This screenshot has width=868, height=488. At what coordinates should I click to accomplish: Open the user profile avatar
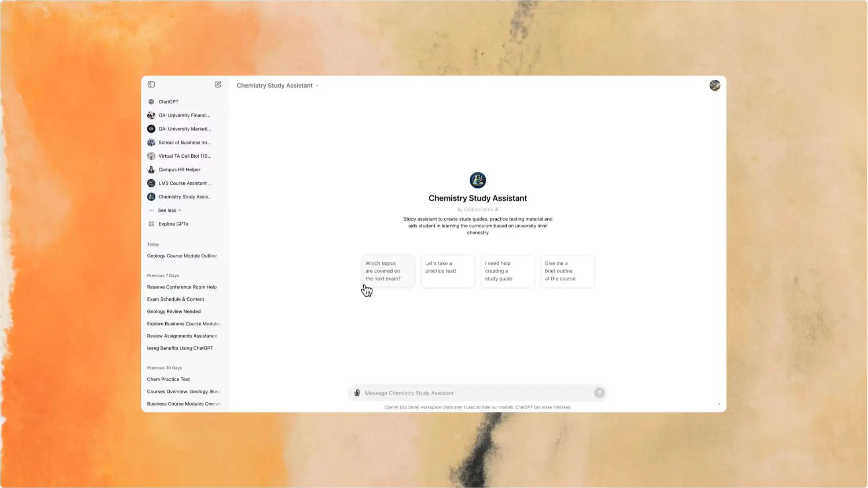click(715, 86)
